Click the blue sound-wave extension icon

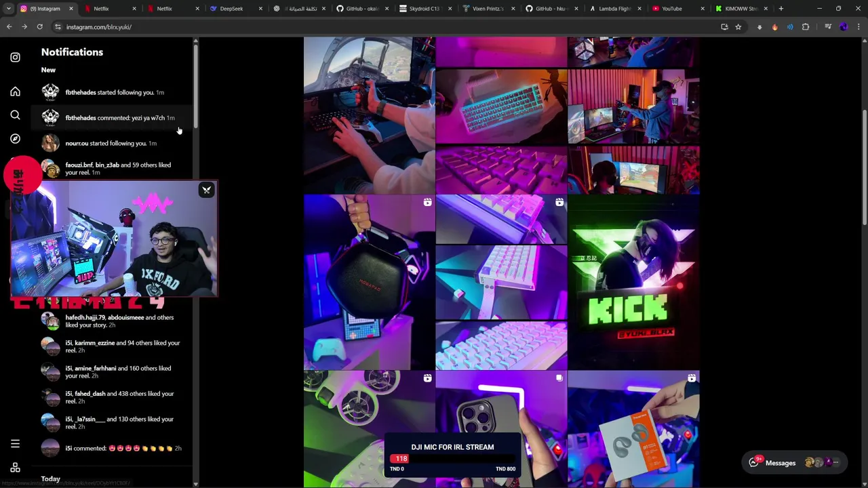pyautogui.click(x=790, y=27)
